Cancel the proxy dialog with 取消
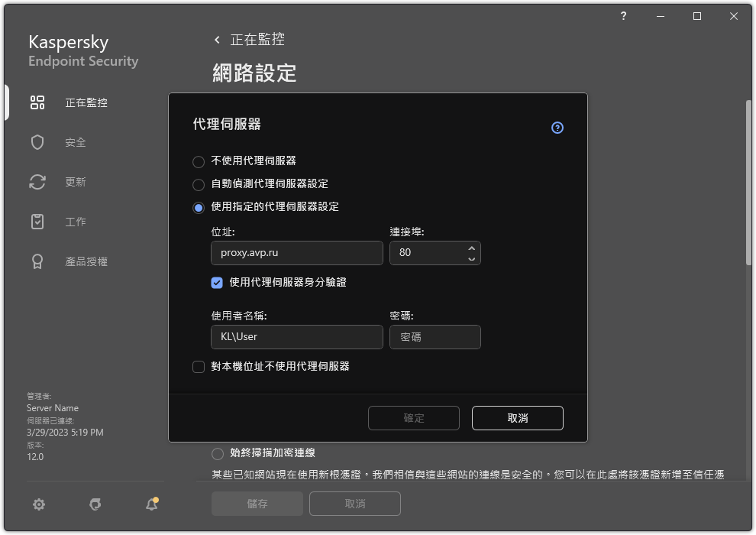 click(517, 418)
